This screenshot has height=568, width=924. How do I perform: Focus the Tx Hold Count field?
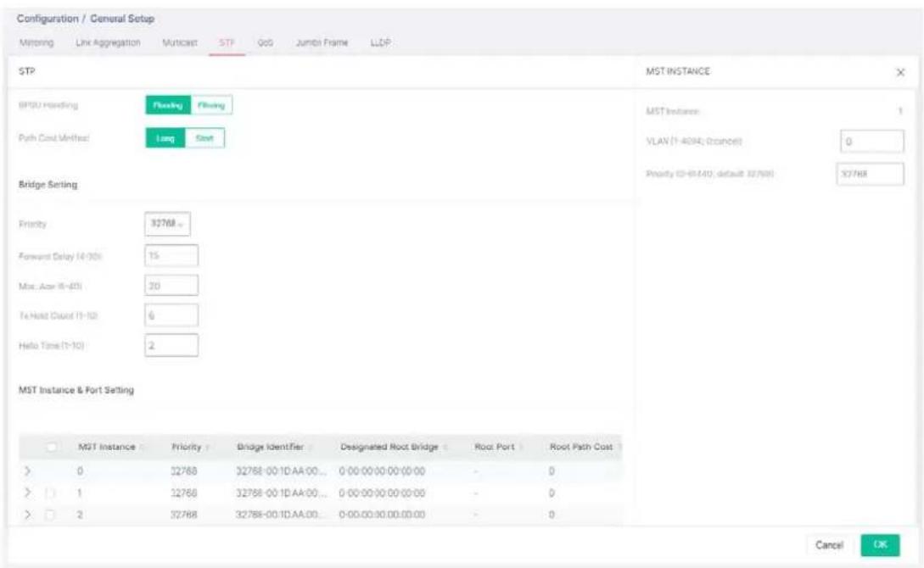click(x=171, y=315)
